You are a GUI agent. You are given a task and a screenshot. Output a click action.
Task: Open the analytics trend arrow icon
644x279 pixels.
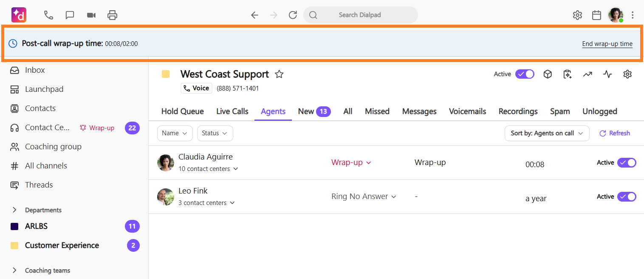(588, 74)
